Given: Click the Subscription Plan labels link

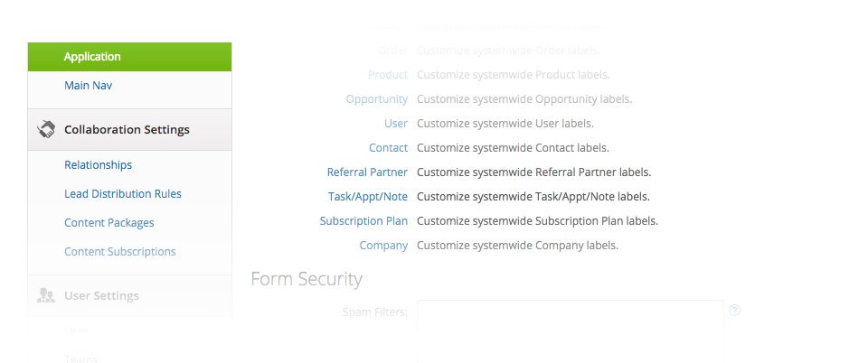Looking at the screenshot, I should click(363, 220).
